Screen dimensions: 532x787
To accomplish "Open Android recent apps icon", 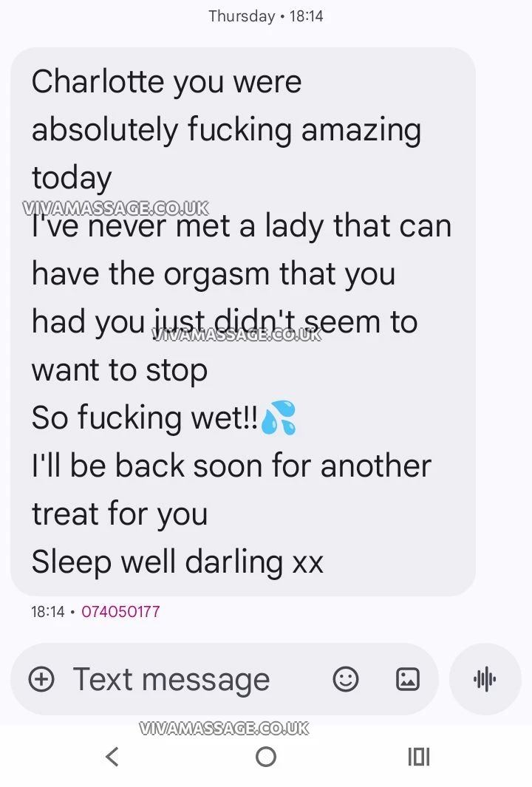I will 419,757.
